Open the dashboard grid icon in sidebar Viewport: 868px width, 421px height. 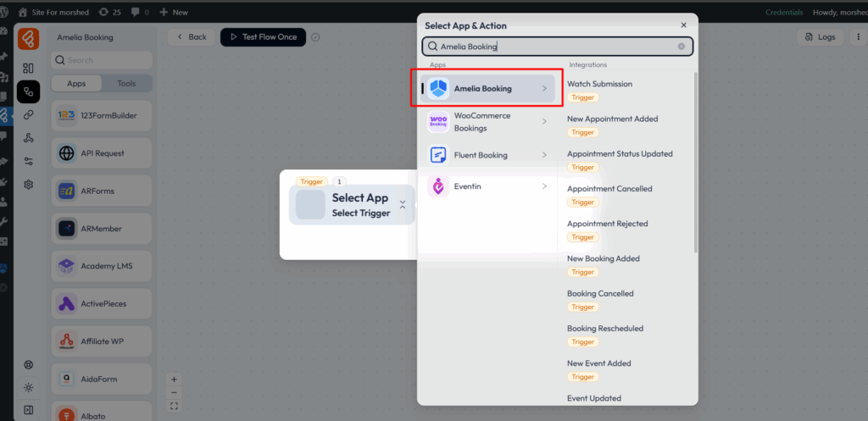(x=28, y=68)
